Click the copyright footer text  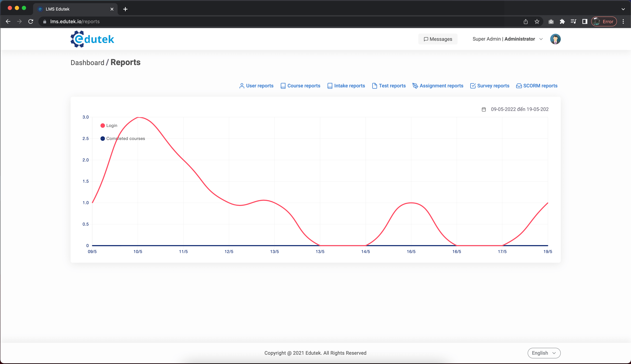(315, 353)
